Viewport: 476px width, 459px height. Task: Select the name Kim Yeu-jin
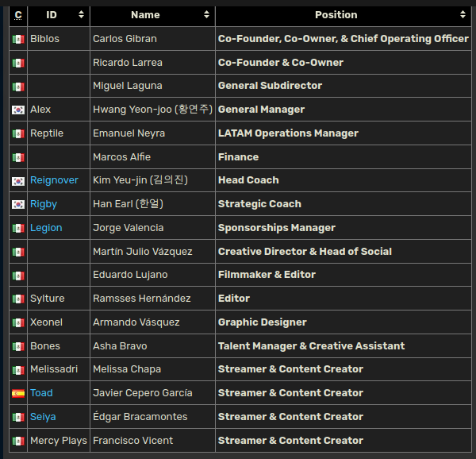pyautogui.click(x=120, y=180)
